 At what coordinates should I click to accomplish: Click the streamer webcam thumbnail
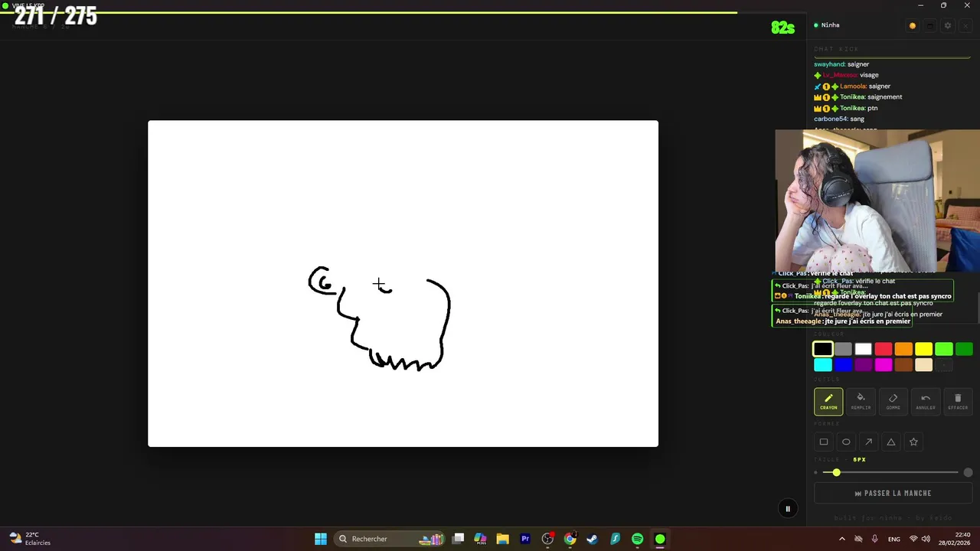pos(877,201)
